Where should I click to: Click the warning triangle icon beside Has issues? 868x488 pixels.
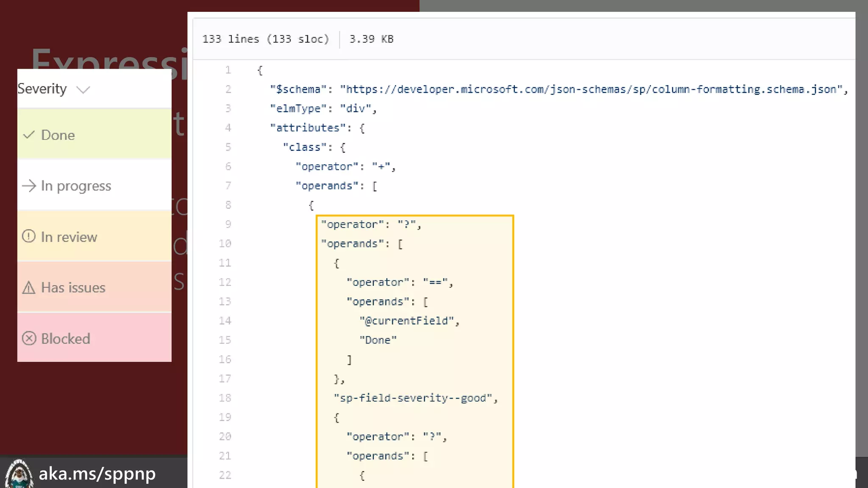29,288
